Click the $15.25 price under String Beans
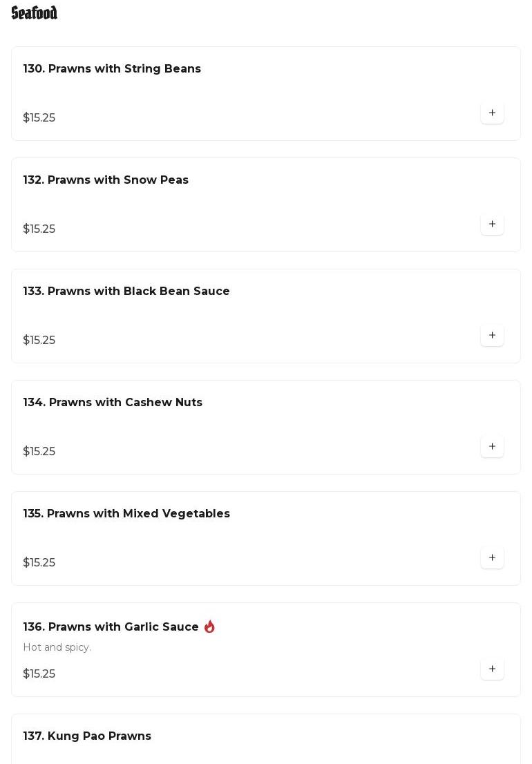Viewport: 532px width, 764px height. coord(39,118)
